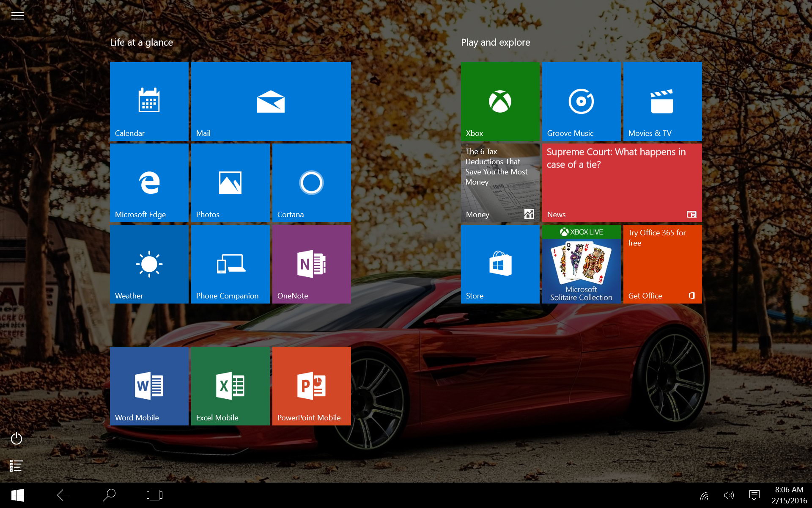Open the Xbox tile
Image resolution: width=812 pixels, height=508 pixels.
point(500,102)
